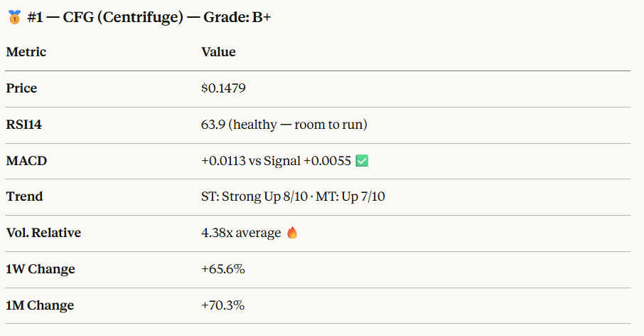Select the 1M Change row label

coord(40,305)
